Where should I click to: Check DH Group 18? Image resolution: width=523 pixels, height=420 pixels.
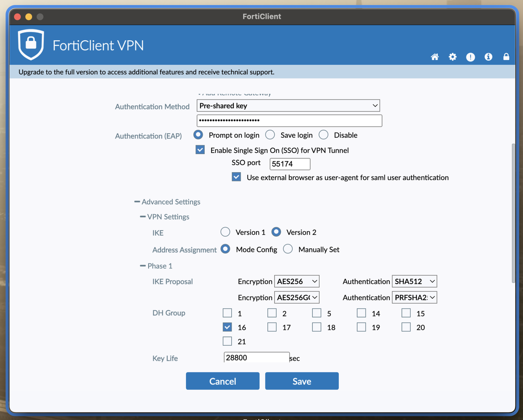click(x=317, y=327)
